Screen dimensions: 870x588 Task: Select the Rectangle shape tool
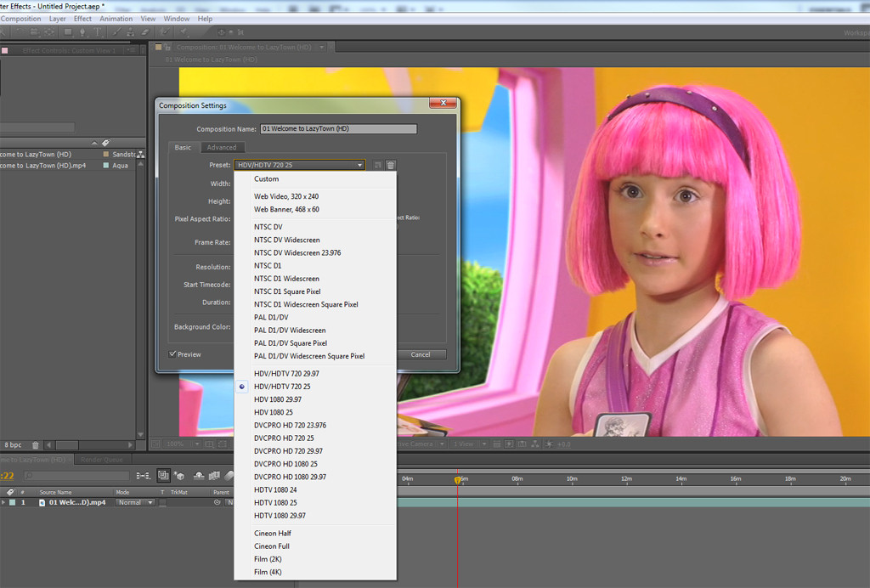[x=68, y=32]
